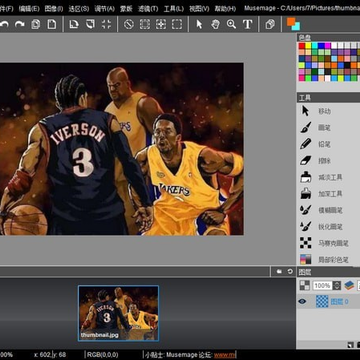Click the undo arrow in toolbar
360x360 pixels.
click(x=4, y=24)
